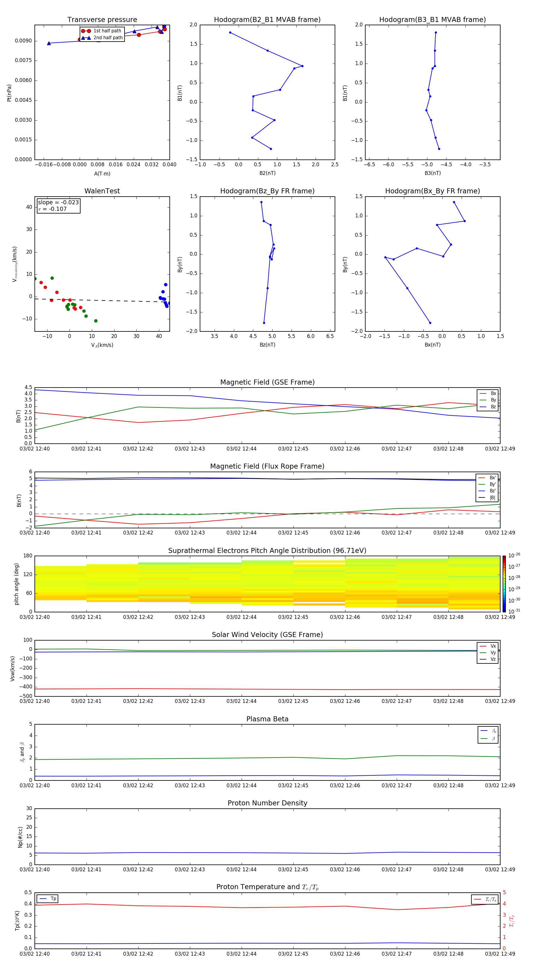Click the red 'Te/Tp' right-axis label
This screenshot has height=980, width=535.
pos(512,921)
